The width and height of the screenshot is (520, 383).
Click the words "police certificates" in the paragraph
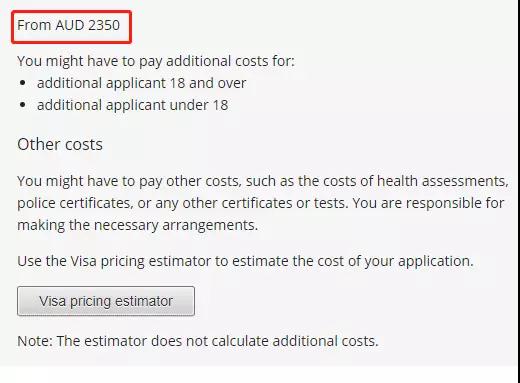75,203
